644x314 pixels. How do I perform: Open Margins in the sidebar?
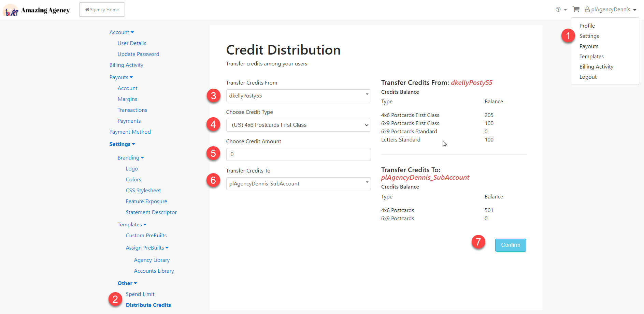pyautogui.click(x=127, y=99)
